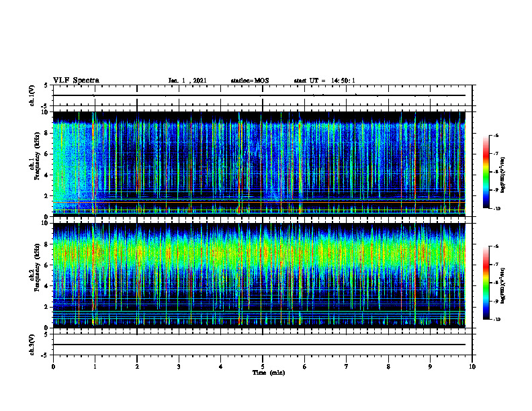The image size is (532, 411).
Task: Click the "9" tick on time axis
Action: pos(430,367)
